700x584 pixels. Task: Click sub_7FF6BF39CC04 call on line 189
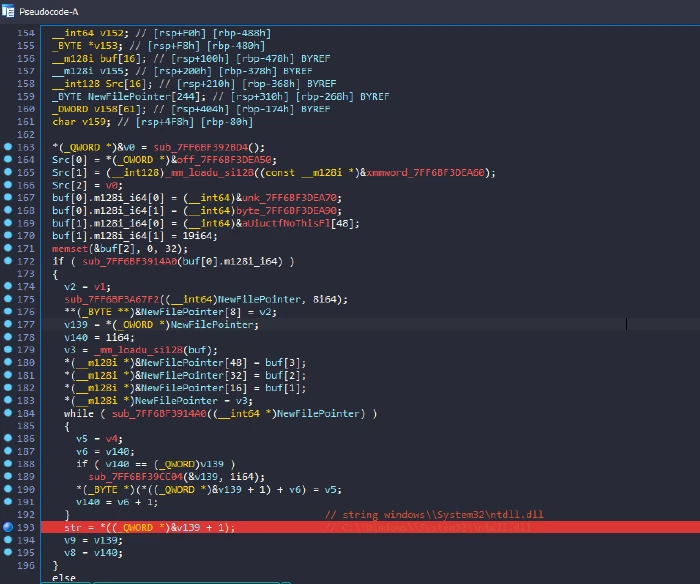point(136,477)
